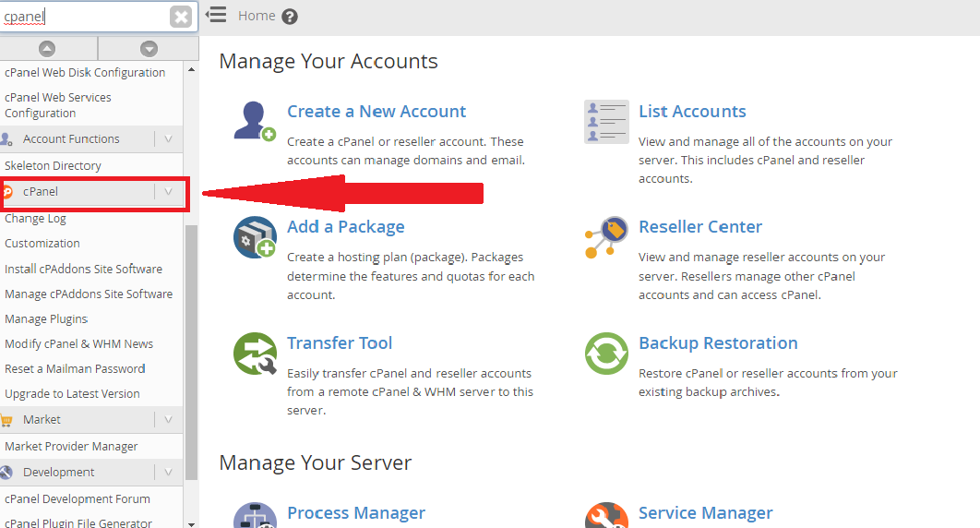Viewport: 980px width, 528px height.
Task: Click the Create a New Account icon
Action: click(x=255, y=122)
